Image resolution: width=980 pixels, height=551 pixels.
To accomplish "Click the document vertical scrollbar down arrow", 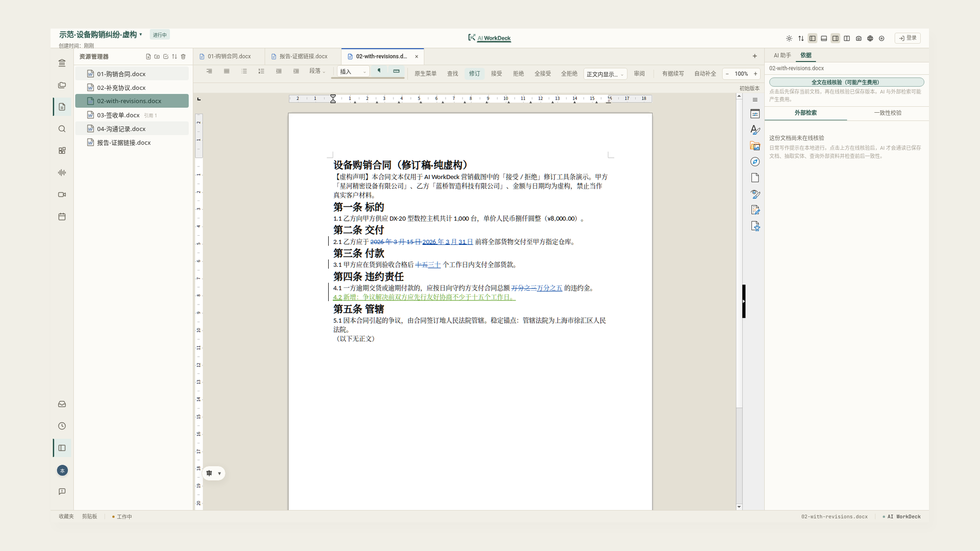I will click(739, 507).
